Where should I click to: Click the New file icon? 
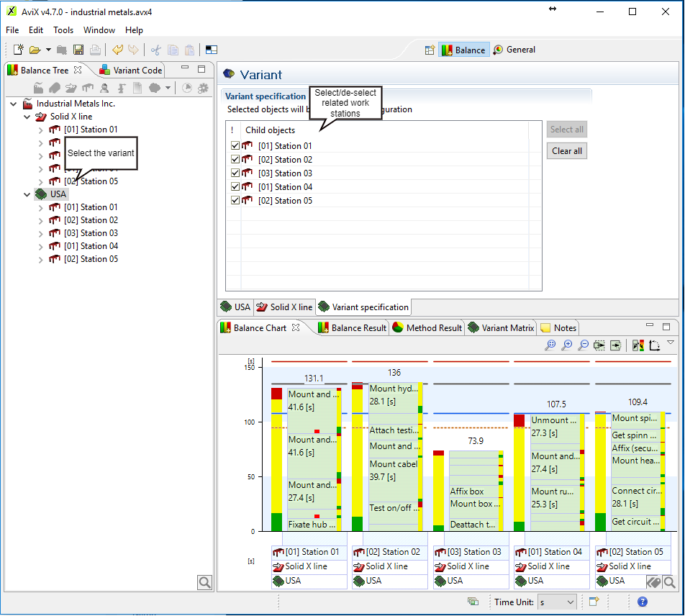click(x=19, y=50)
